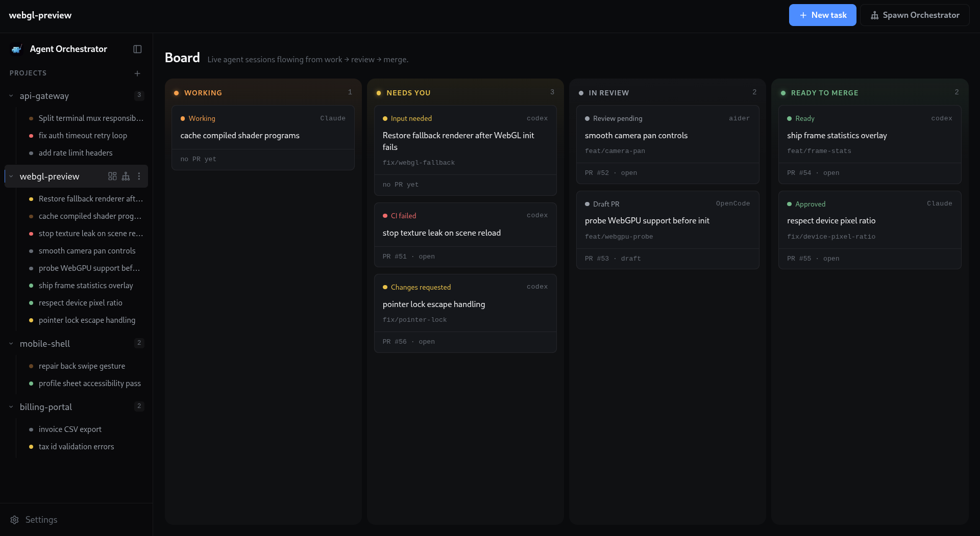Click the Settings gear icon
Viewport: 980px width, 536px height.
coord(15,520)
